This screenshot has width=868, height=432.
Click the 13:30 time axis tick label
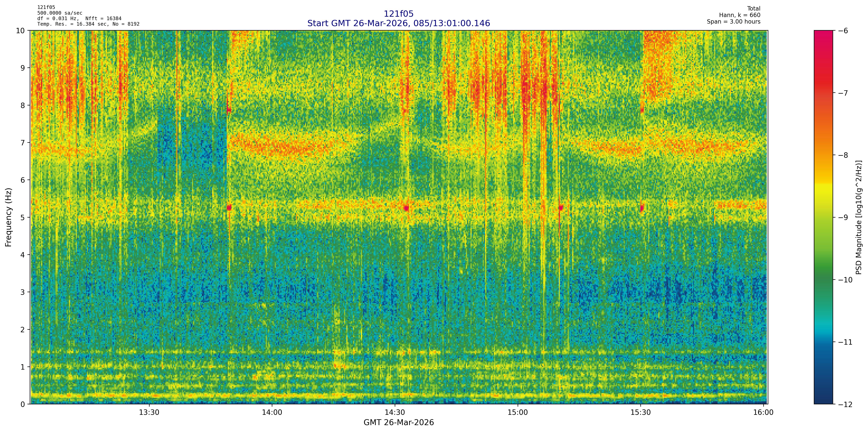pyautogui.click(x=149, y=412)
